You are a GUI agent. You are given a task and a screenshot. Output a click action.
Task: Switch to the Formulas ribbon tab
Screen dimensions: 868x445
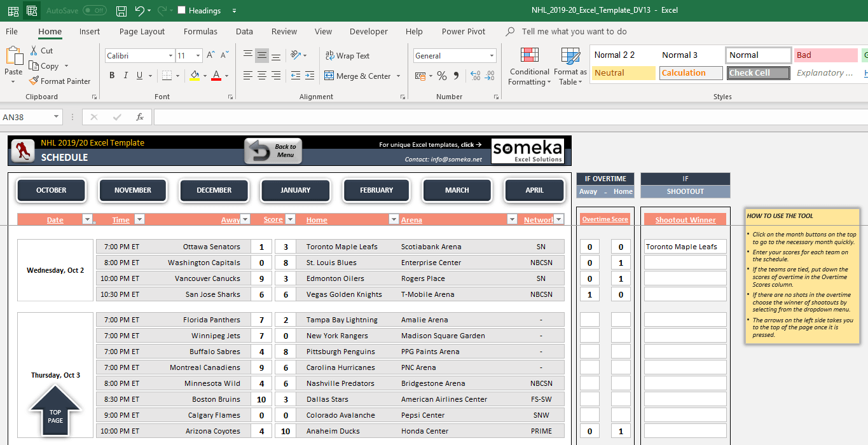tap(200, 31)
